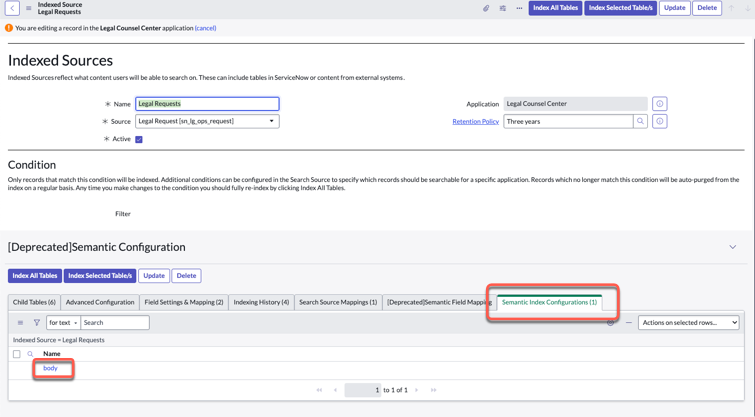
Task: Click the lower Update button
Action: [x=154, y=276]
